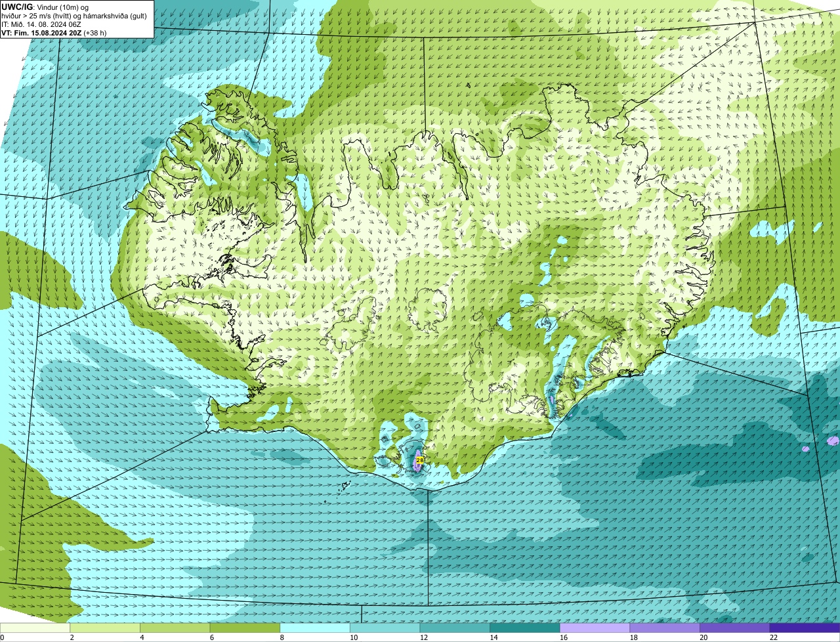Viewport: 840px width, 642px height.
Task: Click the 18–20 m/s legend swatch
Action: point(665,628)
